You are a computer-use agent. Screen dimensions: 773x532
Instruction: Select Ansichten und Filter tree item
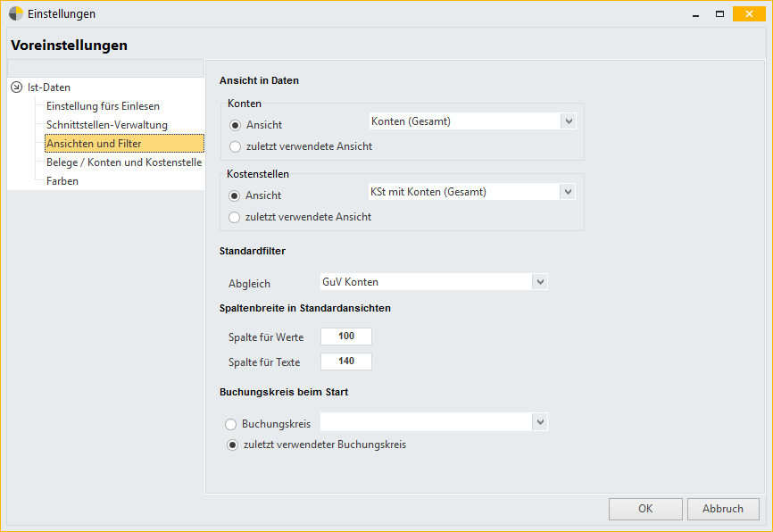click(124, 144)
